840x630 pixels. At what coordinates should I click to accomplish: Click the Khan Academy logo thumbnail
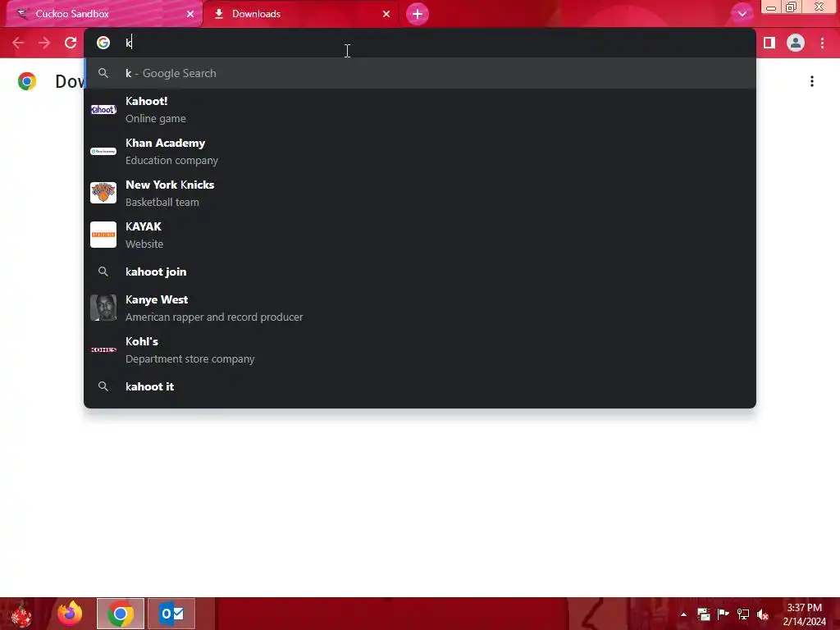coord(103,152)
